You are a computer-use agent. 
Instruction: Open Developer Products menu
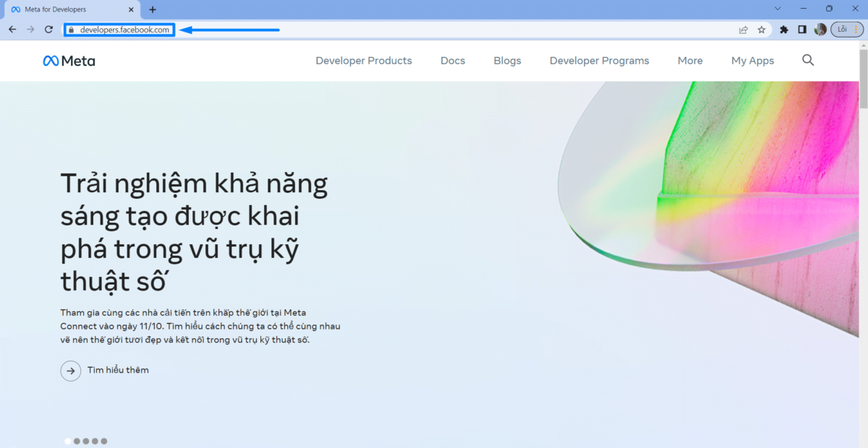[364, 61]
